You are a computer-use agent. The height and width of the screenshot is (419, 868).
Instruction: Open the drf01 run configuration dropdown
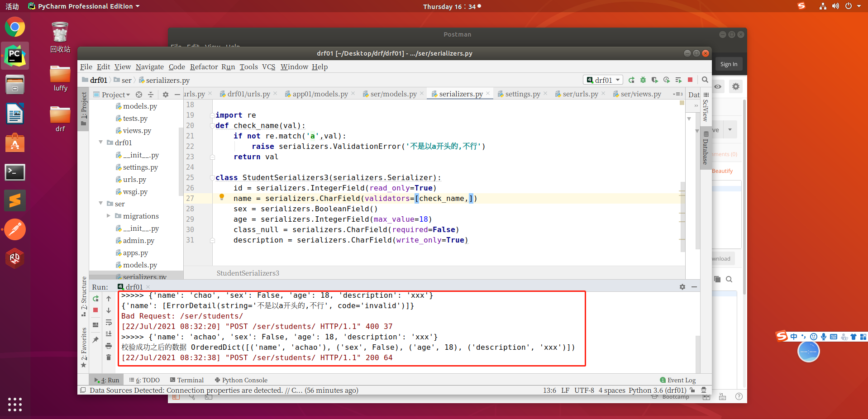coord(603,80)
